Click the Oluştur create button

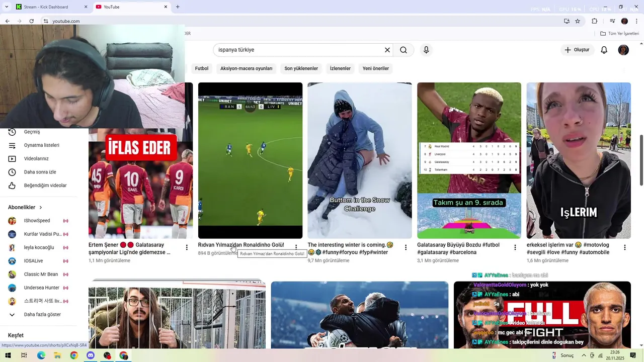pos(578,50)
